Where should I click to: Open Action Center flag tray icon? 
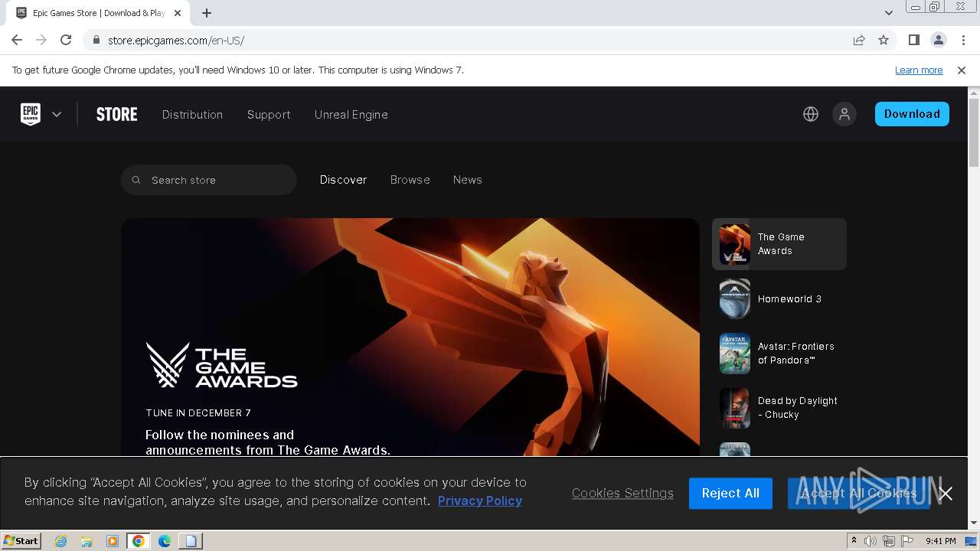click(906, 541)
